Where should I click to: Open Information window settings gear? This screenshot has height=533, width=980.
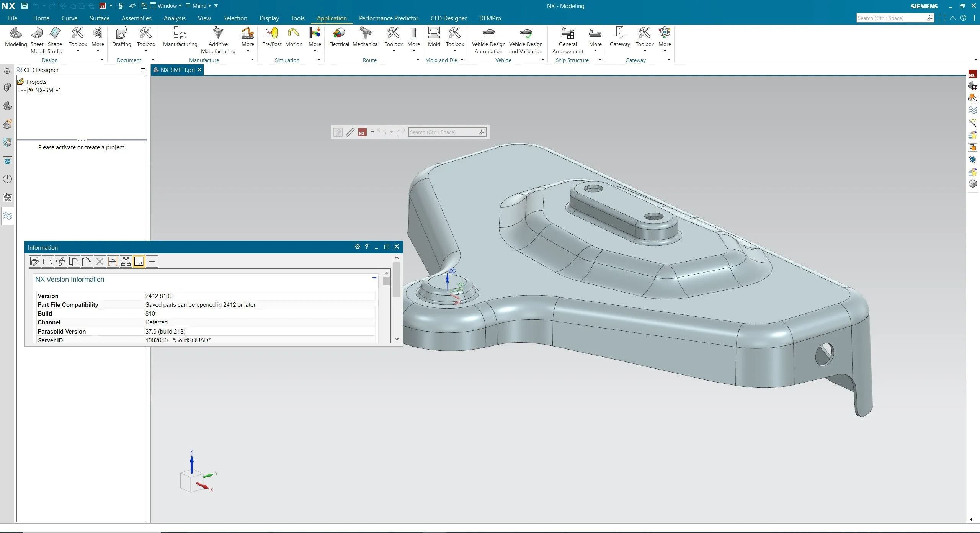click(x=357, y=247)
